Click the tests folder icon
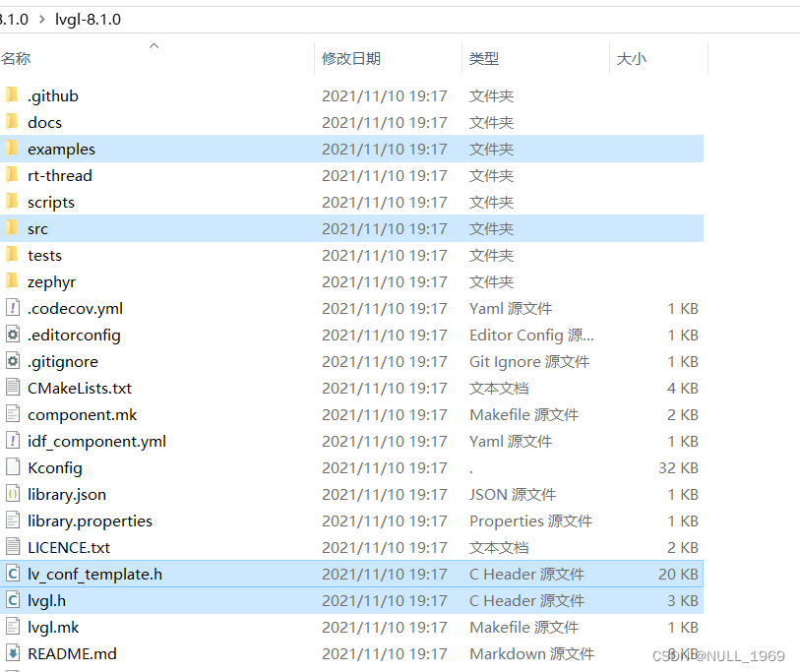800x672 pixels. pyautogui.click(x=12, y=255)
